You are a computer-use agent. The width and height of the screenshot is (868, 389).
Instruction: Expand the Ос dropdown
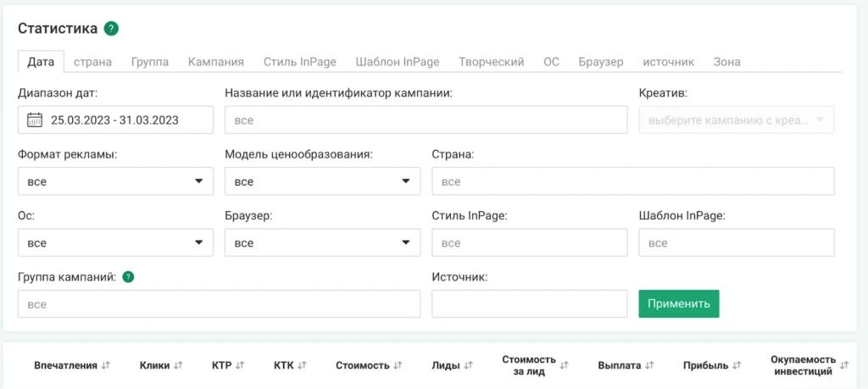[x=115, y=243]
